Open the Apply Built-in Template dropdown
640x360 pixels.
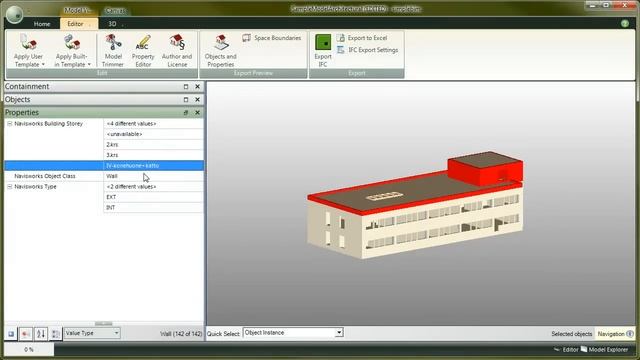click(72, 50)
